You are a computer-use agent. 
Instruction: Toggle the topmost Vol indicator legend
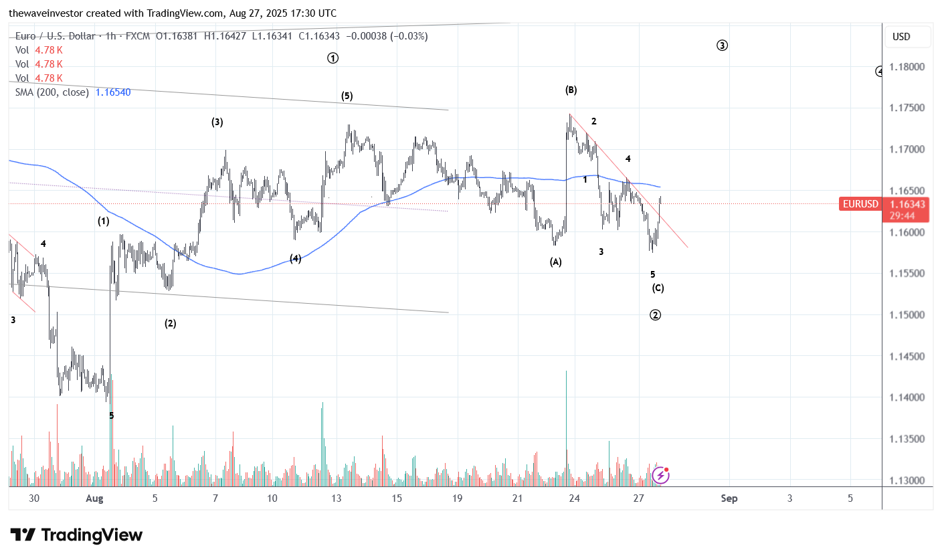(x=22, y=50)
